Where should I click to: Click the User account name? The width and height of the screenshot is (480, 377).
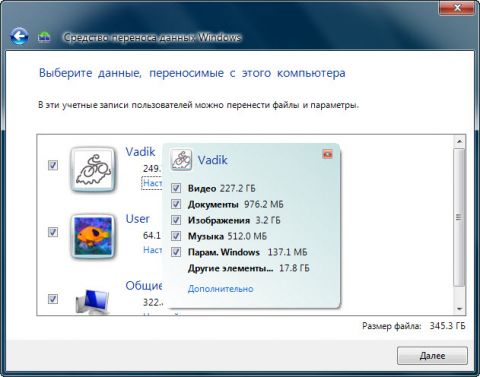click(x=137, y=219)
